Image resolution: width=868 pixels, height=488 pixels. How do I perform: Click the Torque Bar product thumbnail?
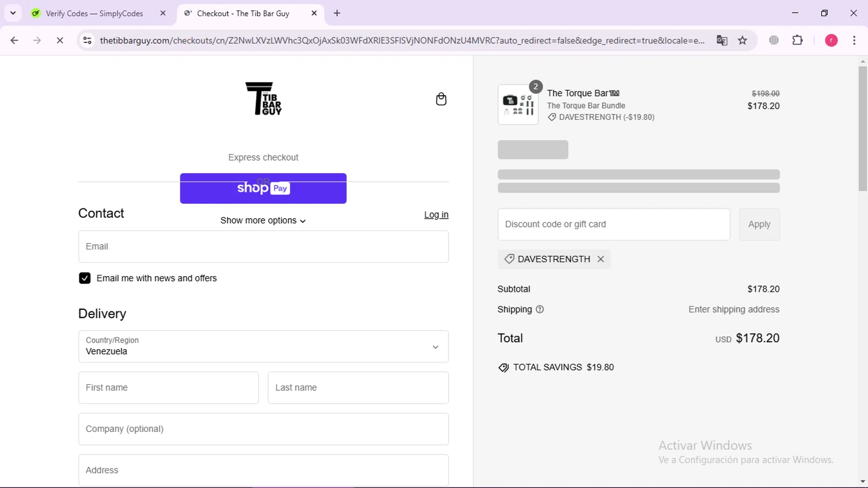pos(518,105)
